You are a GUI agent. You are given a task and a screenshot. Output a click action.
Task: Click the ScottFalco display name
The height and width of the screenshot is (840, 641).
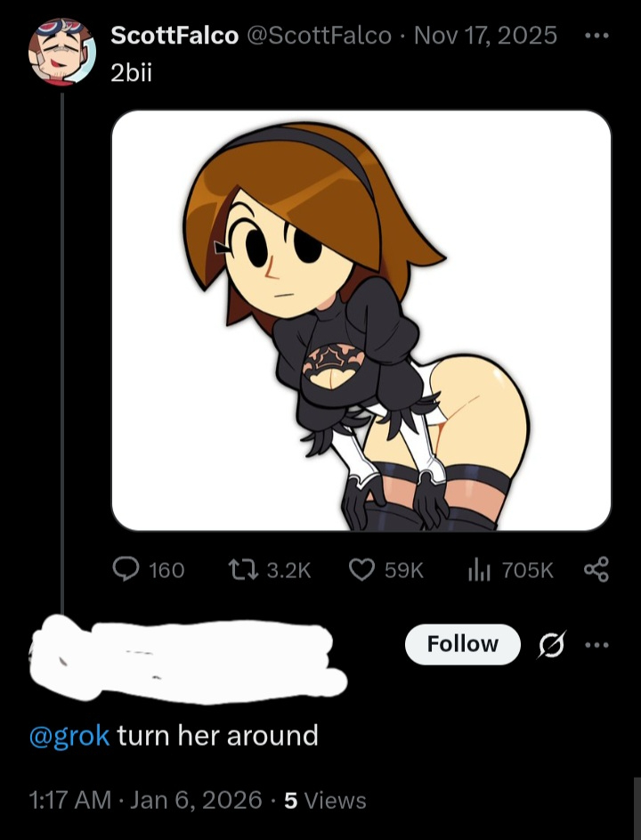tap(174, 35)
